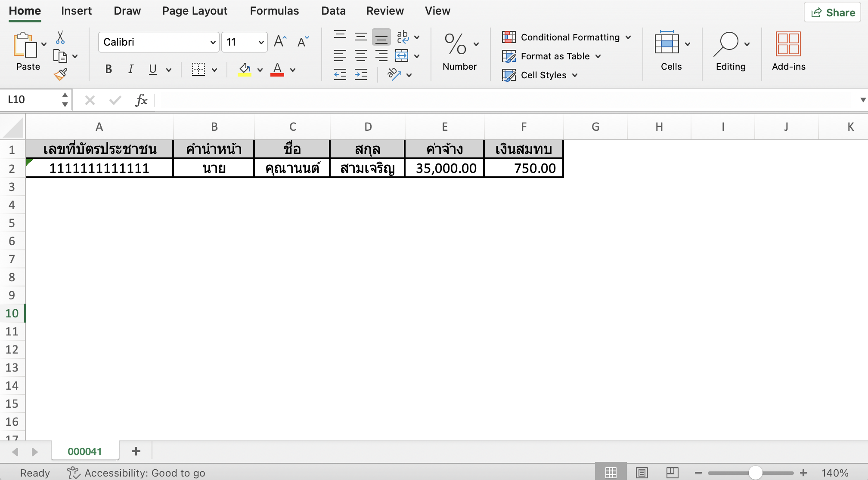Screen dimensions: 868x480
Task: Switch to Page Layout view in status bar
Action: point(642,473)
